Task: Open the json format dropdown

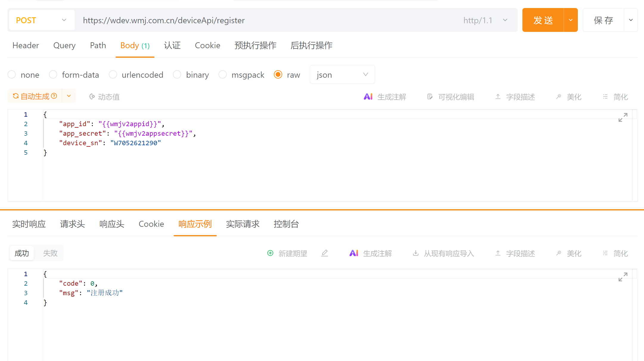Action: point(342,74)
